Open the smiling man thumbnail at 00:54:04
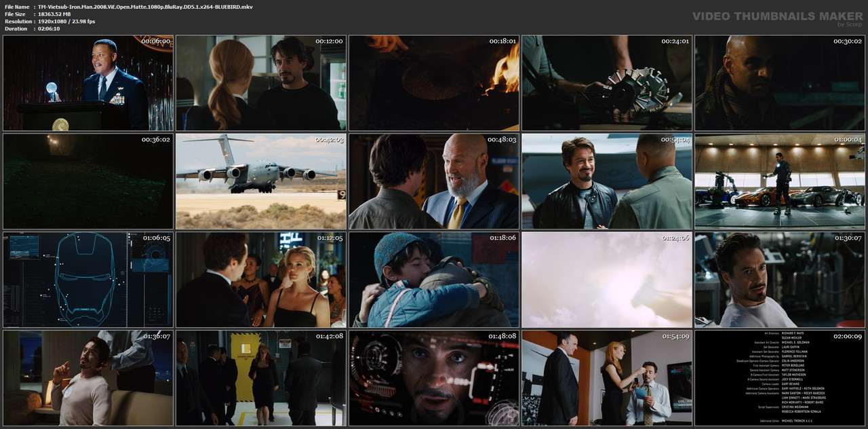This screenshot has height=429, width=868. (607, 181)
